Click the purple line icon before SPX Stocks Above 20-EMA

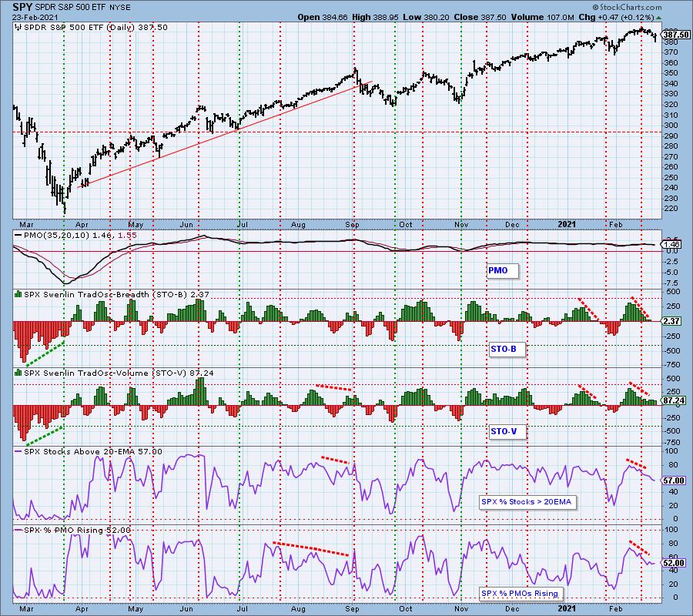(x=18, y=452)
